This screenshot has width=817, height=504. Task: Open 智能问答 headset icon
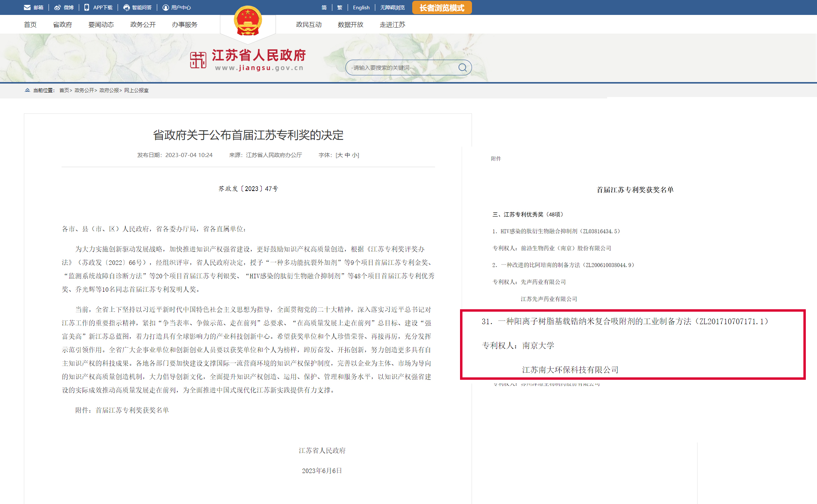[x=127, y=7]
